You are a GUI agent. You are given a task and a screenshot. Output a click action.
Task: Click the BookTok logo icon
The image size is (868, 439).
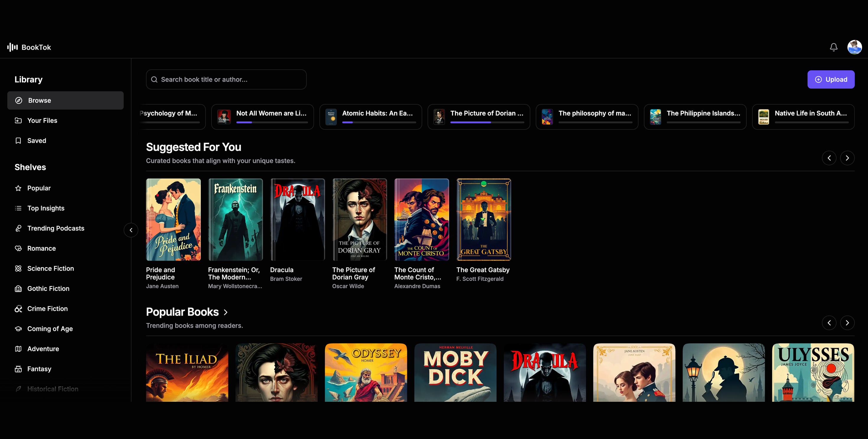tap(12, 47)
